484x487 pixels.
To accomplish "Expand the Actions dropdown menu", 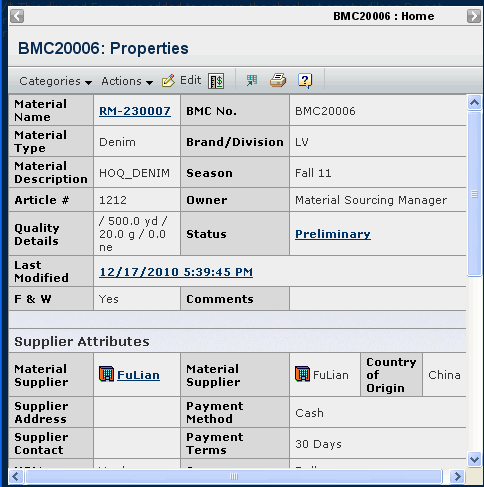I will pos(127,81).
